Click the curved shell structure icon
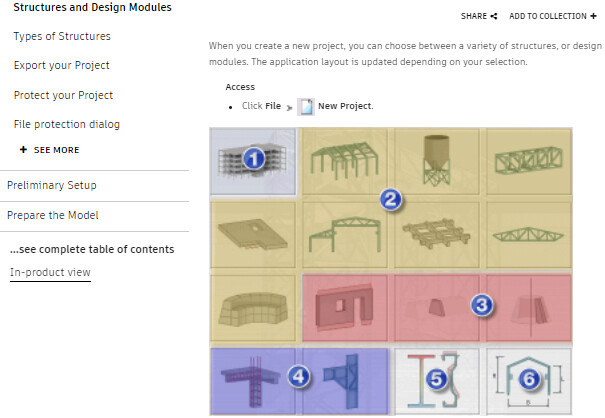 tap(254, 308)
